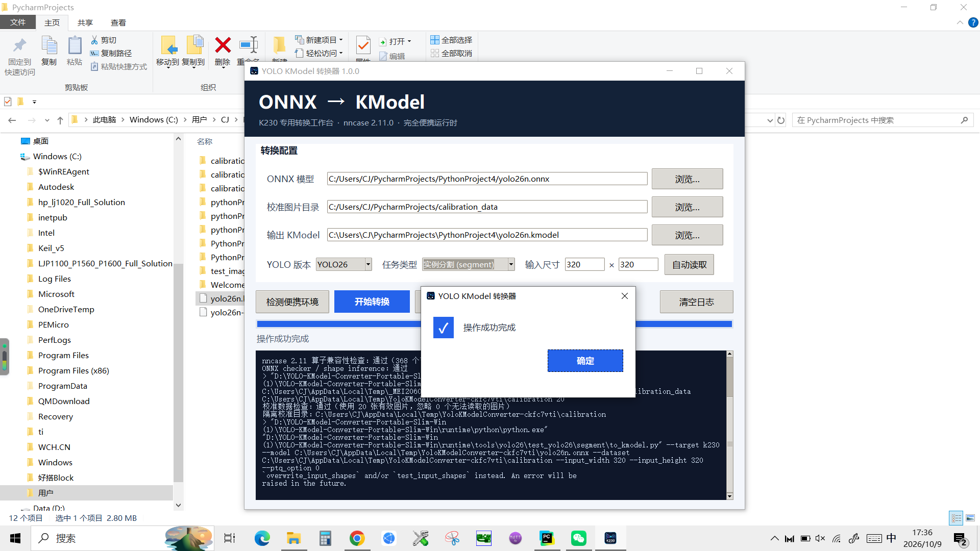980x551 pixels.
Task: Click the Microsoft Edge taskbar icon
Action: pos(262,538)
